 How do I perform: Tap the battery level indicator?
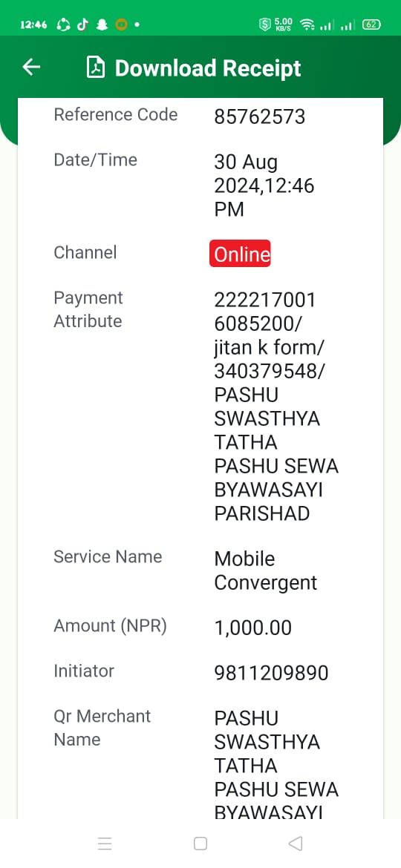[371, 24]
